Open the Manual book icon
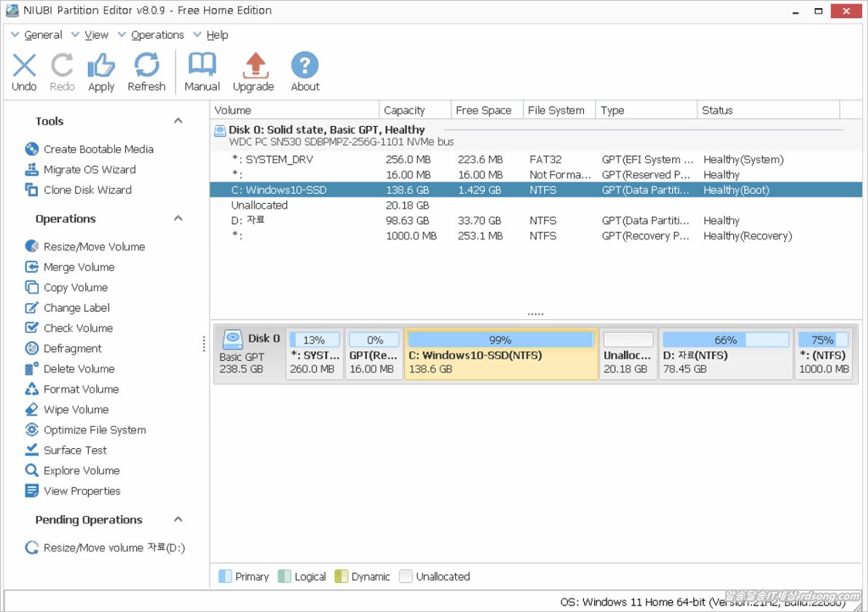The image size is (868, 612). [x=202, y=72]
